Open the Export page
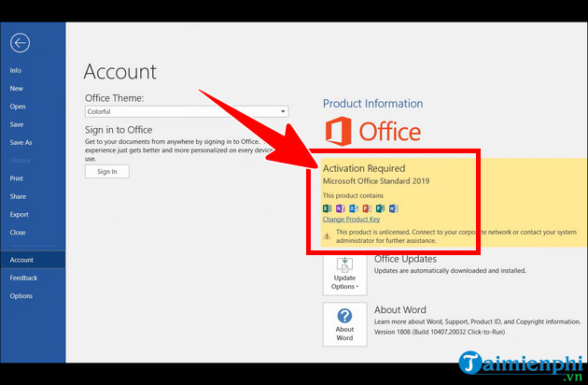This screenshot has height=385, width=588. click(19, 215)
